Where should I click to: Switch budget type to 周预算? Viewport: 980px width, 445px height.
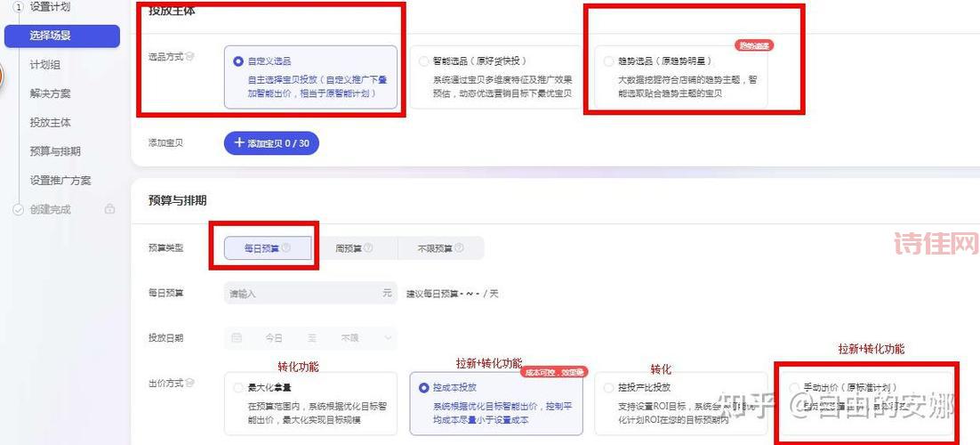pyautogui.click(x=354, y=247)
